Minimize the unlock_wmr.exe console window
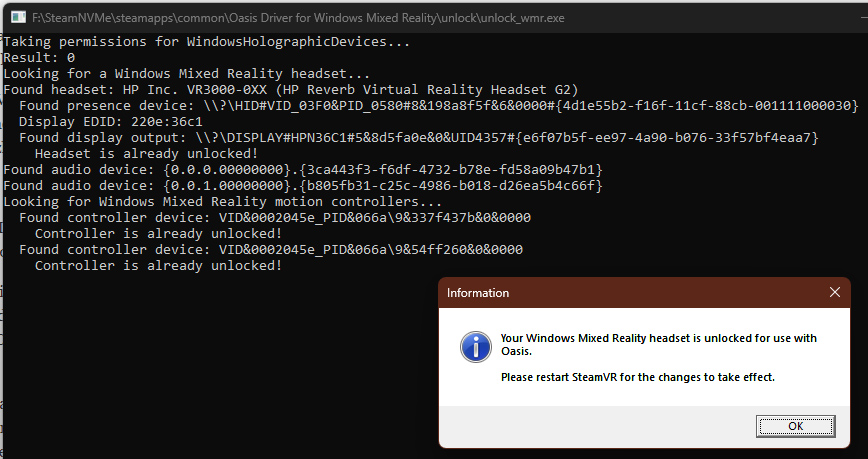 pos(862,17)
